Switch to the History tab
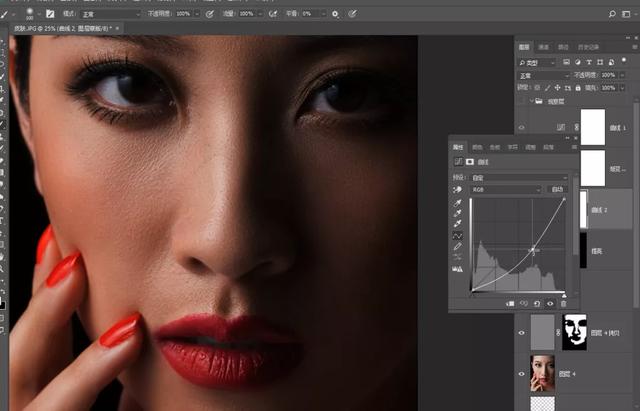This screenshot has height=411, width=640. [x=588, y=47]
